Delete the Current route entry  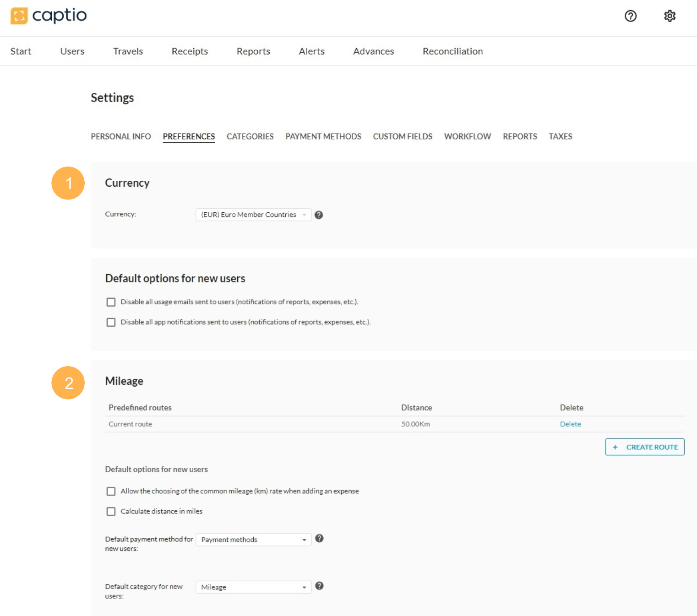tap(570, 424)
